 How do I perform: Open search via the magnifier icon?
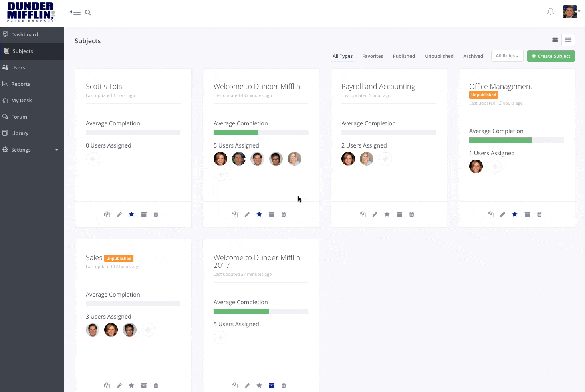[88, 12]
